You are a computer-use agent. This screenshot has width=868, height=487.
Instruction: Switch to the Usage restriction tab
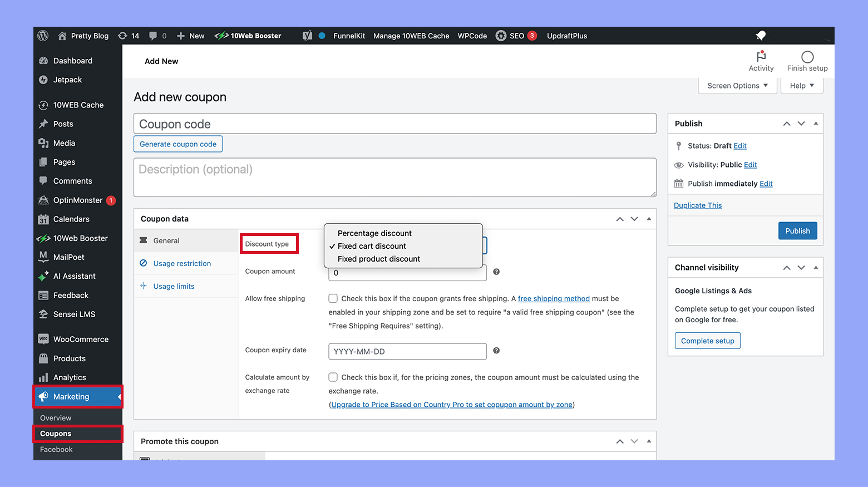182,263
